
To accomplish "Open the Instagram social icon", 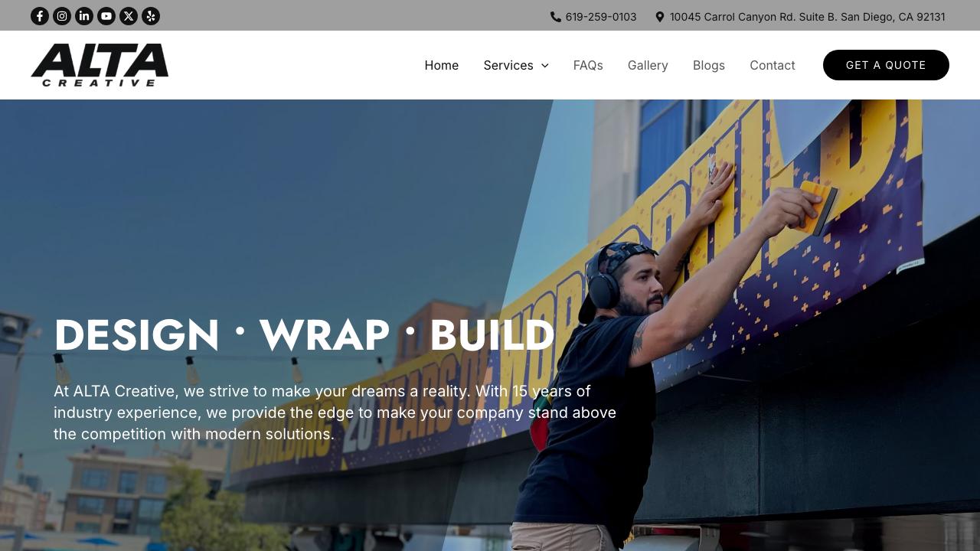I will [x=62, y=16].
